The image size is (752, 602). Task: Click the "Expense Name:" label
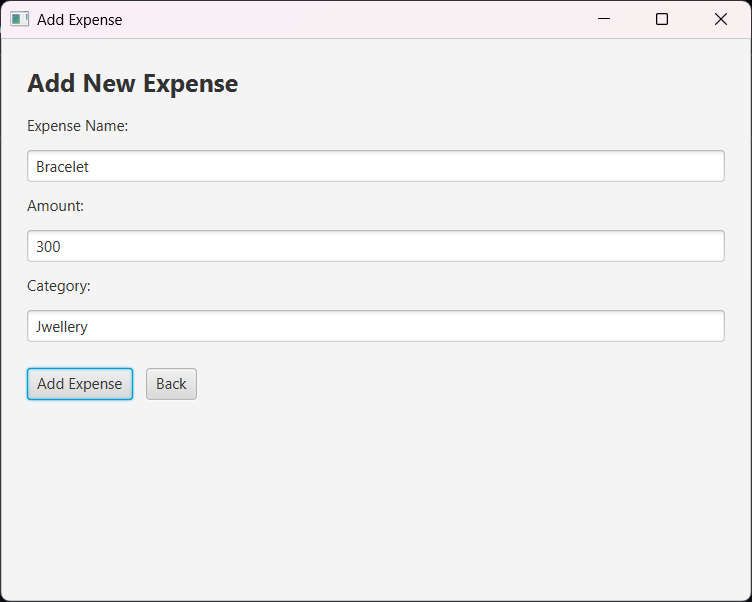[x=77, y=126]
